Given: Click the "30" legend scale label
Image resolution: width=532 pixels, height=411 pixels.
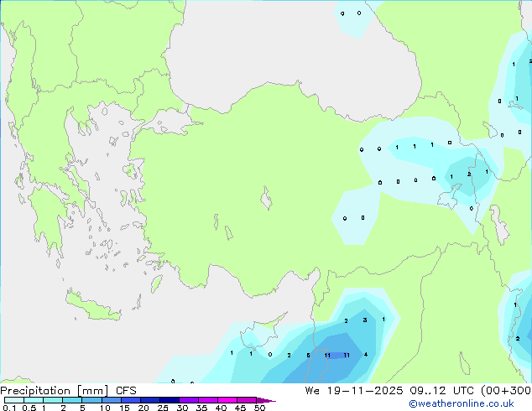Looking at the screenshot, I should (x=182, y=408).
